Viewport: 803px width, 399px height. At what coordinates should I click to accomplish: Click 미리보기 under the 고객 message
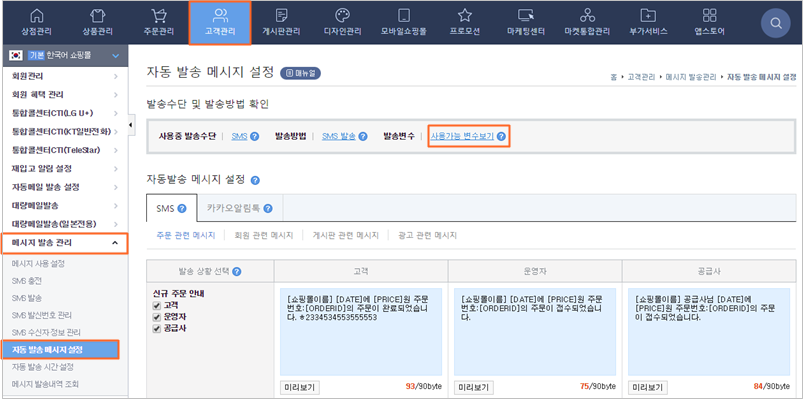300,387
